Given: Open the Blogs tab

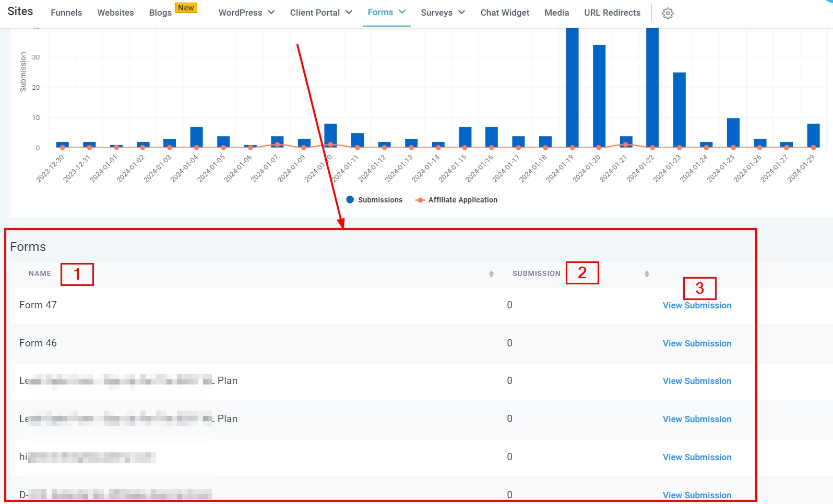Looking at the screenshot, I should click(x=160, y=13).
